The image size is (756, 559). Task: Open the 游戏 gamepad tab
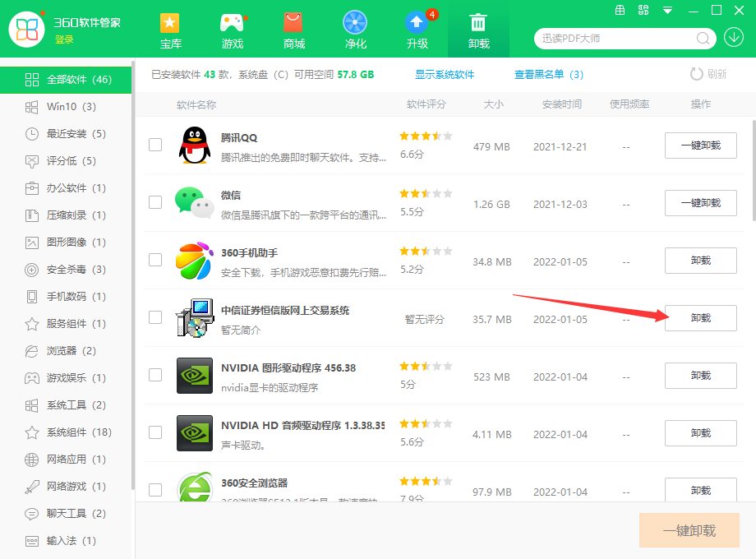(x=233, y=30)
